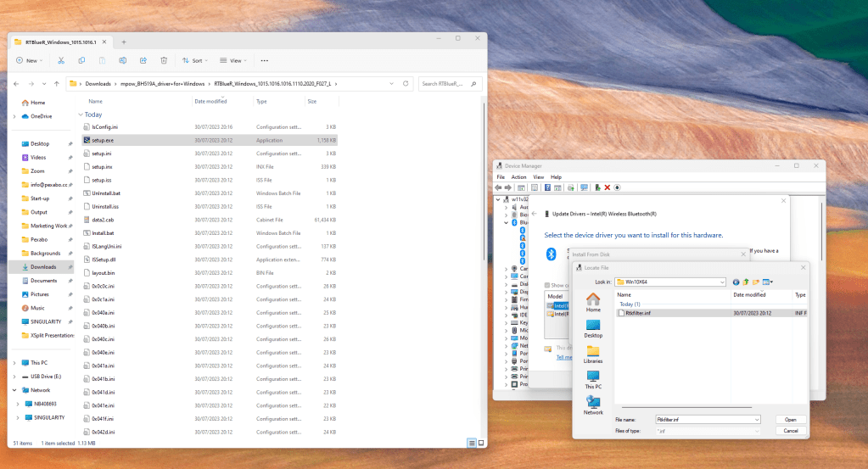Open the File name dropdown arrow
This screenshot has width=868, height=469.
click(757, 420)
